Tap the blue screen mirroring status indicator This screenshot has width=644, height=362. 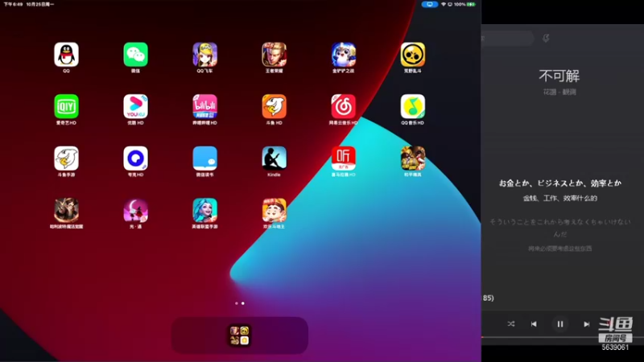coord(430,5)
